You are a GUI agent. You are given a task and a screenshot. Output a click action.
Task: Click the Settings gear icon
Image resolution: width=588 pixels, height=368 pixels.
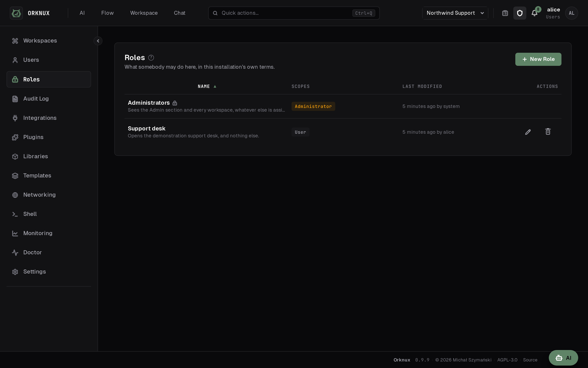pyautogui.click(x=15, y=272)
